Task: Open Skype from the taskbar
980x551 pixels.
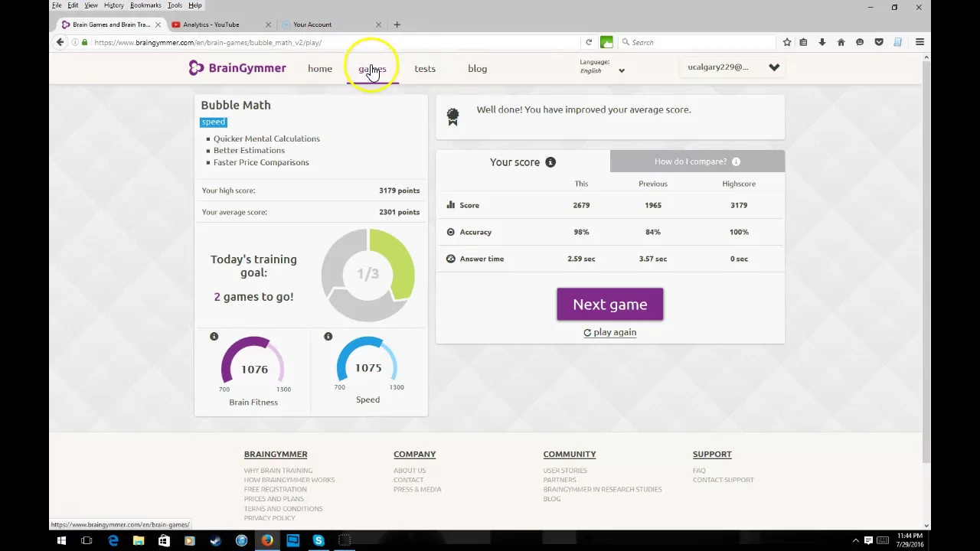Action: click(x=318, y=541)
